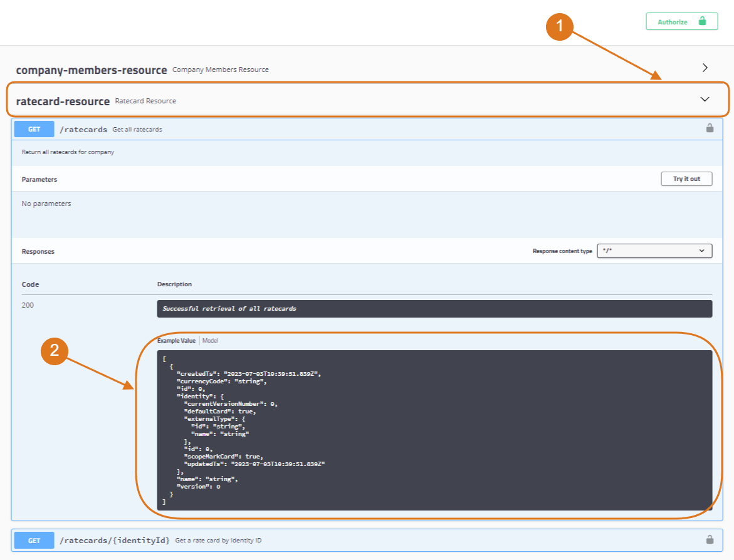
Task: Click the Code column header
Action: [31, 284]
